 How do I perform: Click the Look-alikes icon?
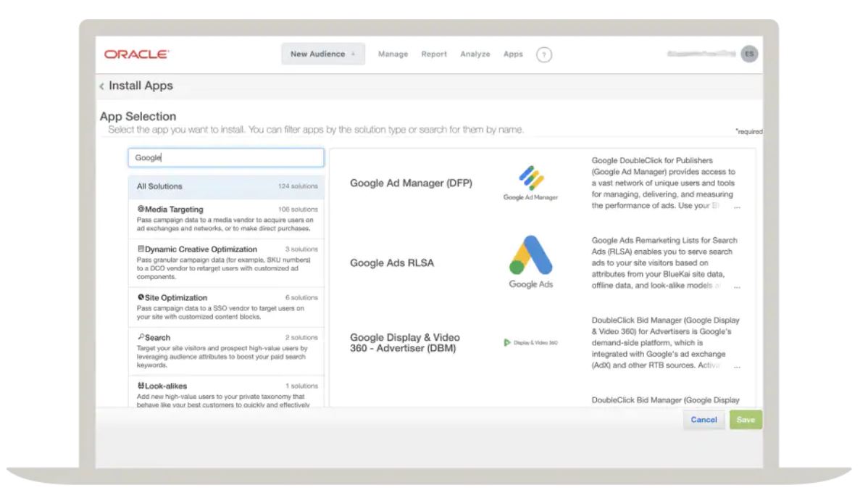pos(141,385)
